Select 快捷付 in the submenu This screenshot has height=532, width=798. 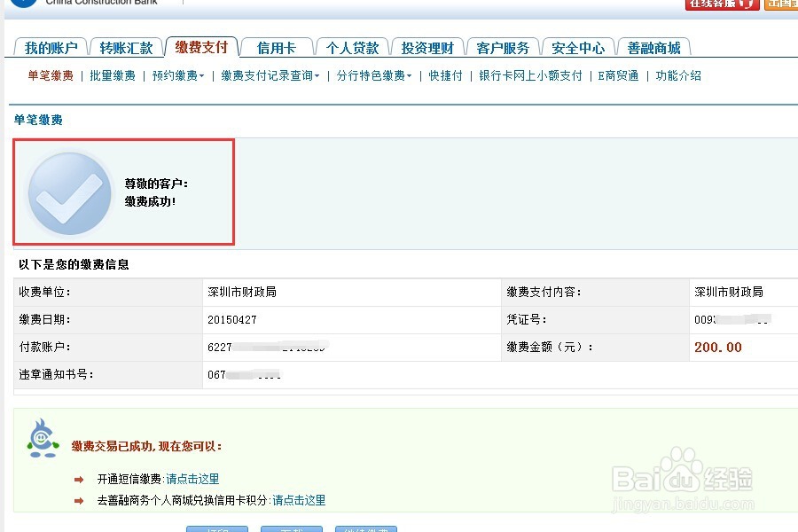[x=443, y=76]
